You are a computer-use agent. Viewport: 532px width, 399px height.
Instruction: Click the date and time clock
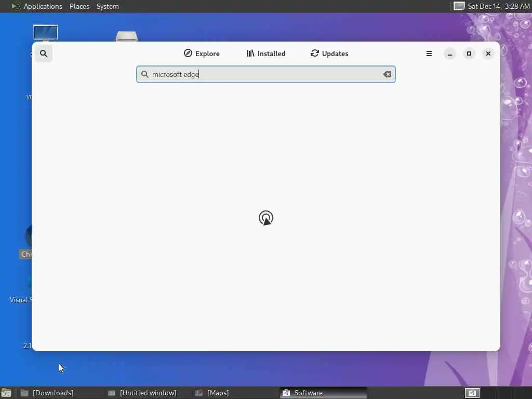point(498,6)
